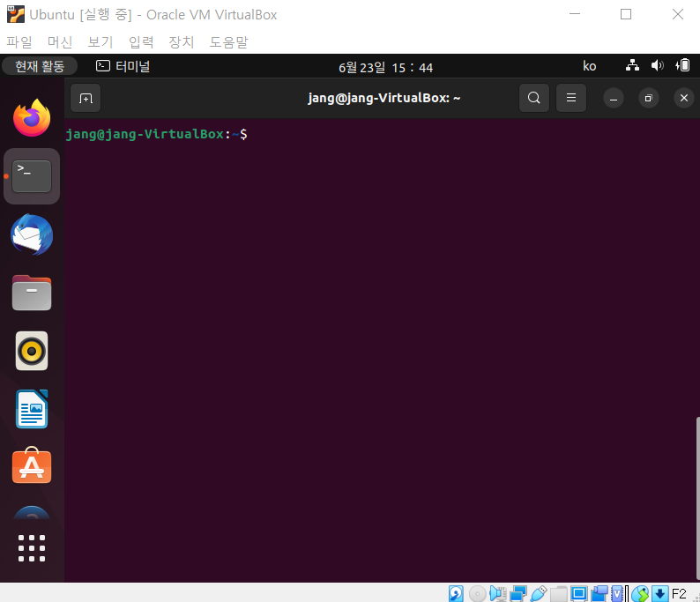Click the volume speaker icon in top bar
The image size is (700, 602).
coord(657,66)
